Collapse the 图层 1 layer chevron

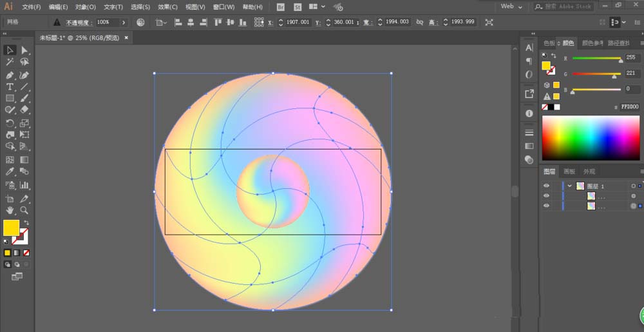click(x=570, y=186)
